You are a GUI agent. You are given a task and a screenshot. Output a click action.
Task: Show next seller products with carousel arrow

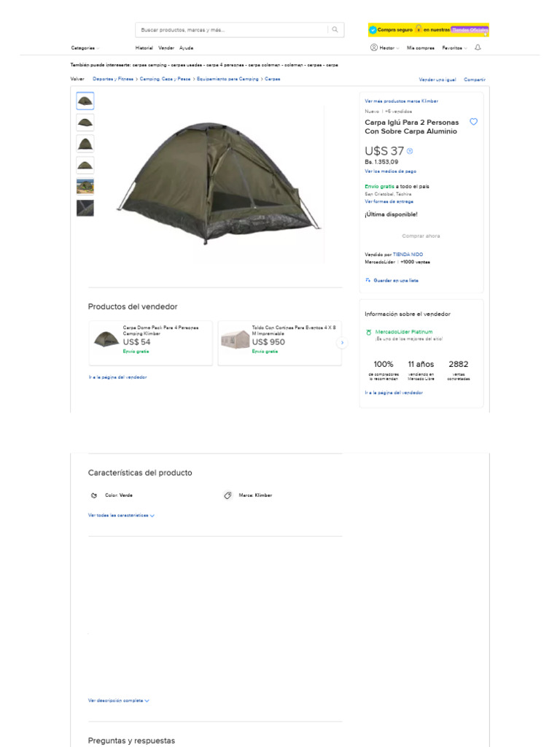tap(343, 342)
